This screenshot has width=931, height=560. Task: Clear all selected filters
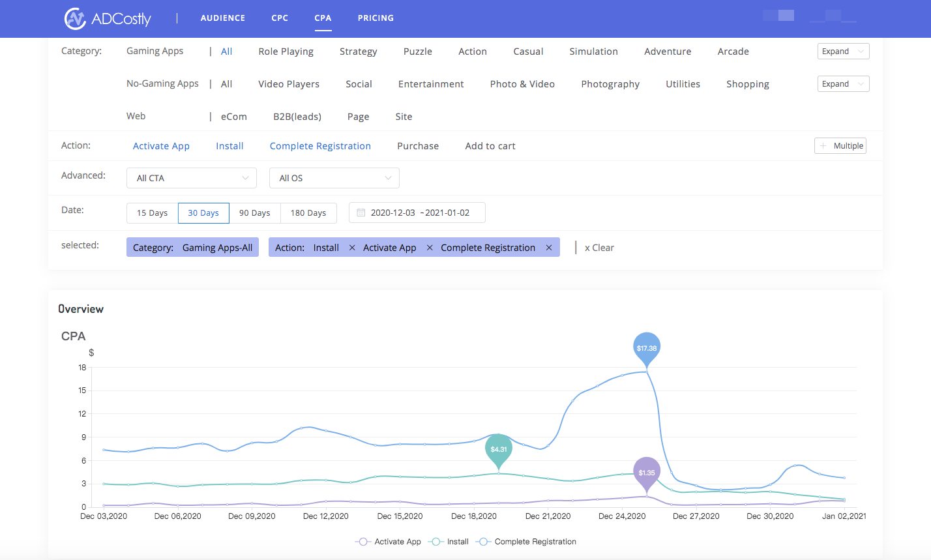(x=599, y=248)
